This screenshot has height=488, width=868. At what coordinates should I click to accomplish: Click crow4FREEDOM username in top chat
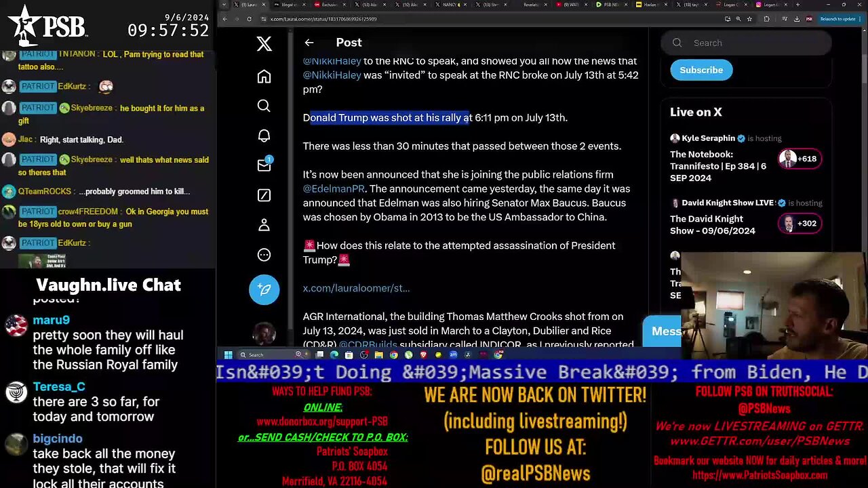(x=90, y=211)
